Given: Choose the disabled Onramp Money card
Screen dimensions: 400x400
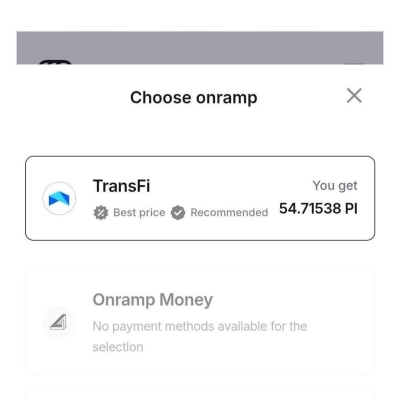Looking at the screenshot, I should click(x=200, y=322).
